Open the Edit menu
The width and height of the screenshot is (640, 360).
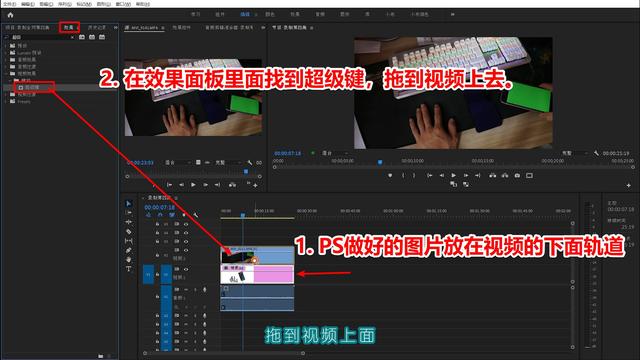28,4
